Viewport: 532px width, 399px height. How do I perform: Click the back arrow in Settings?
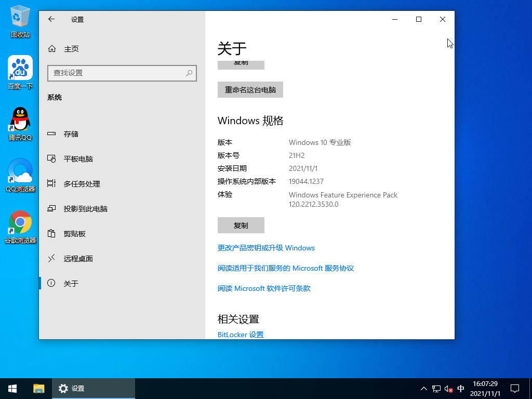pyautogui.click(x=51, y=19)
